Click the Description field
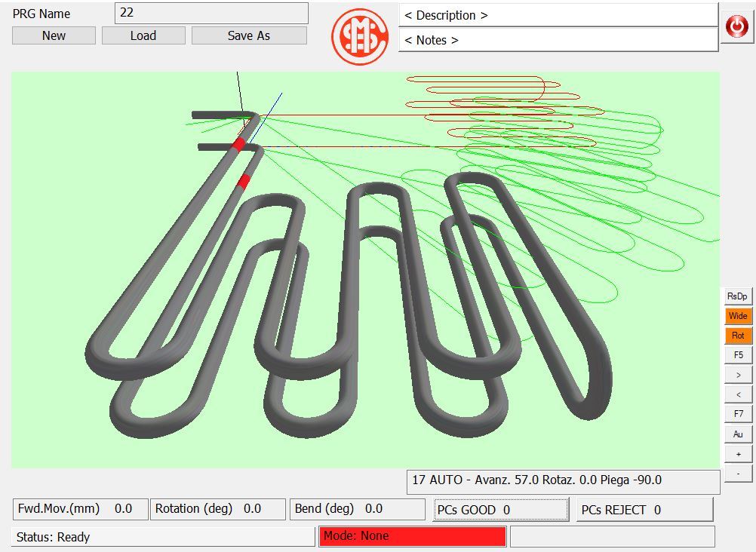Screen dimensions: 756x552 coord(558,15)
